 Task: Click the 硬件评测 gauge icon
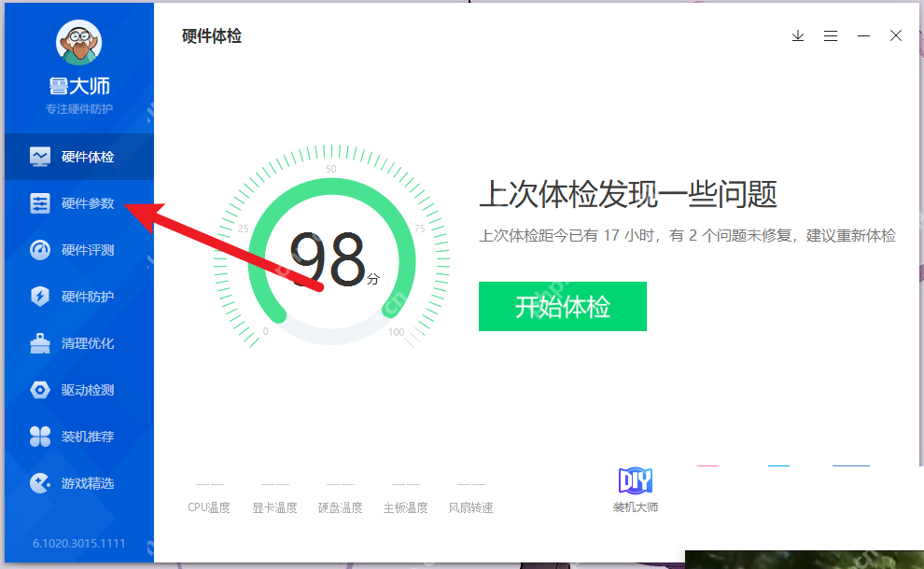pos(40,250)
